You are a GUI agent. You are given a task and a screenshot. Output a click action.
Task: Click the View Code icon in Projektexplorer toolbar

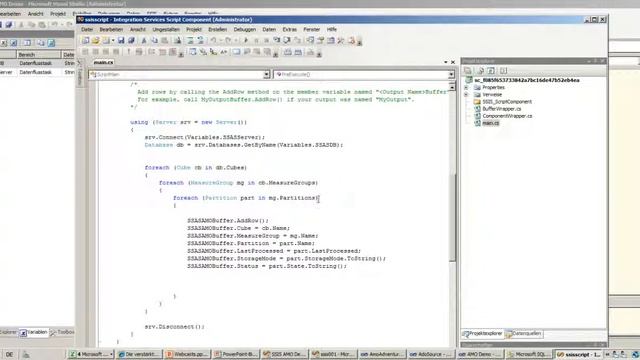click(503, 71)
